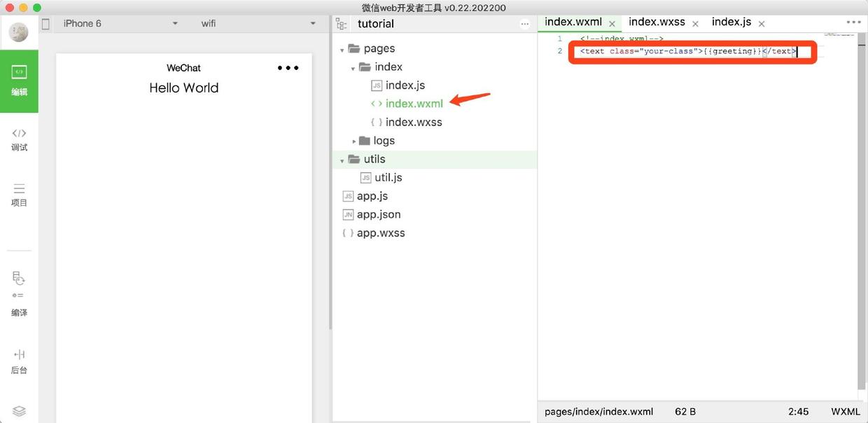868x423 pixels.
Task: Collapse the pages folder arrow
Action: click(342, 50)
